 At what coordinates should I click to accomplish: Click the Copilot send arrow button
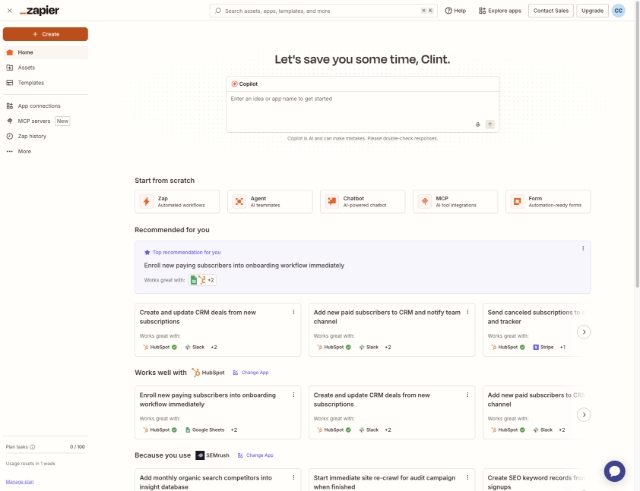pos(490,124)
